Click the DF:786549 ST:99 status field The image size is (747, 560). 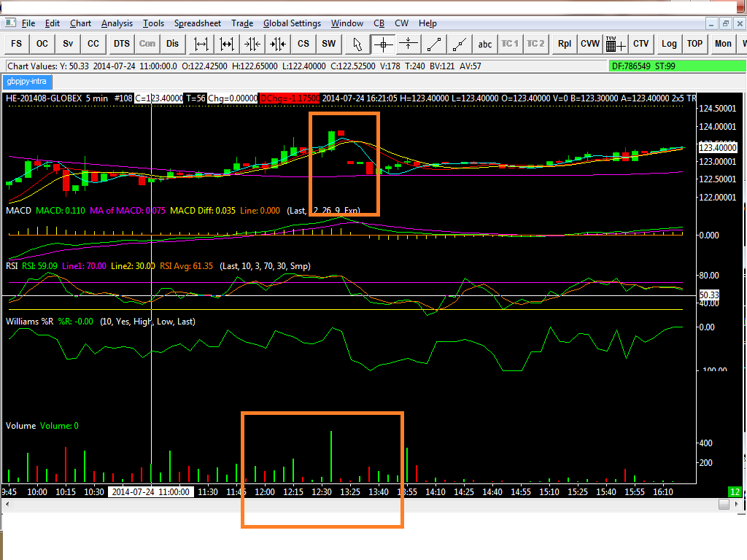[x=678, y=66]
